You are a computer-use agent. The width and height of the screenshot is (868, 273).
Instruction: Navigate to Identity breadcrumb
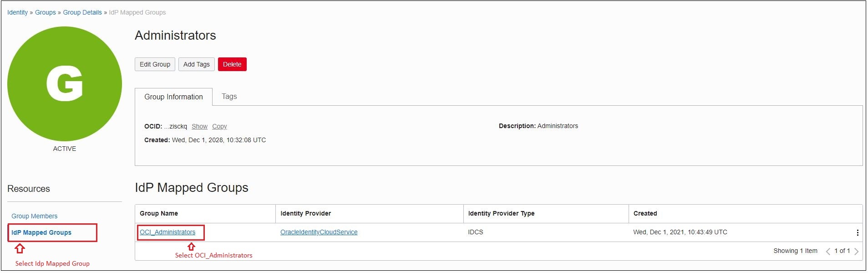17,12
